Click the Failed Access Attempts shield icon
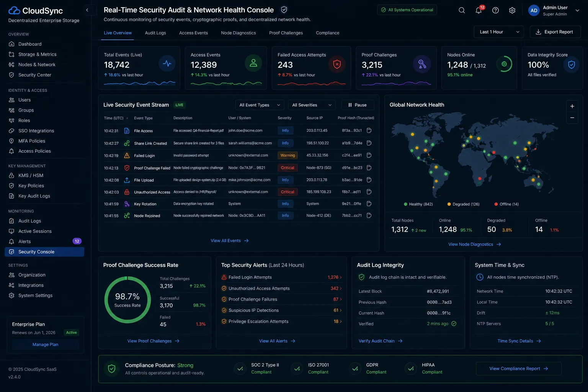The height and width of the screenshot is (392, 588). click(337, 64)
